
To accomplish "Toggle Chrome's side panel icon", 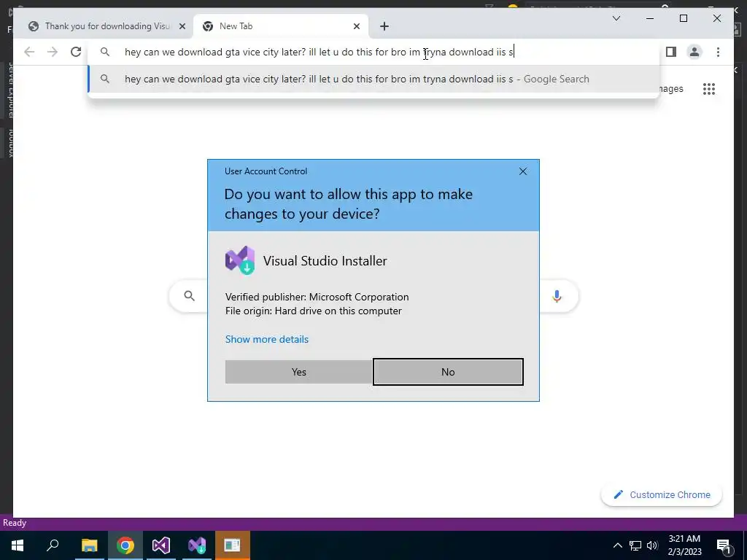I will (671, 52).
